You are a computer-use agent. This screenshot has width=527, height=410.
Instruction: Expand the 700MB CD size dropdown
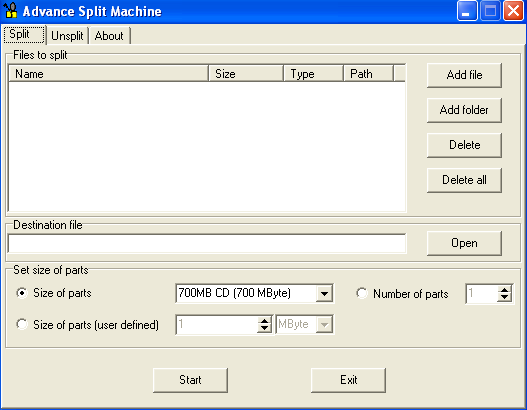point(324,293)
